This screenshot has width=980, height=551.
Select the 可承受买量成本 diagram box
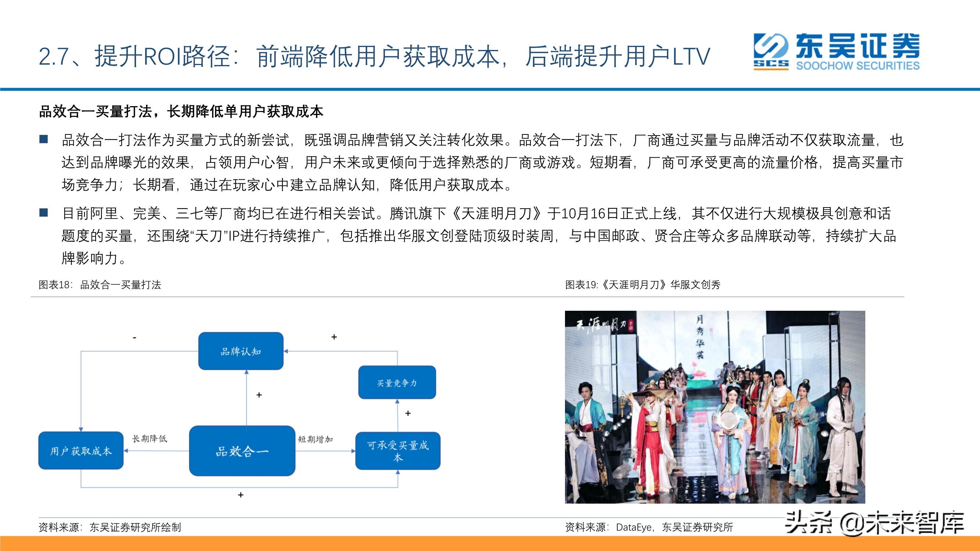click(x=398, y=451)
